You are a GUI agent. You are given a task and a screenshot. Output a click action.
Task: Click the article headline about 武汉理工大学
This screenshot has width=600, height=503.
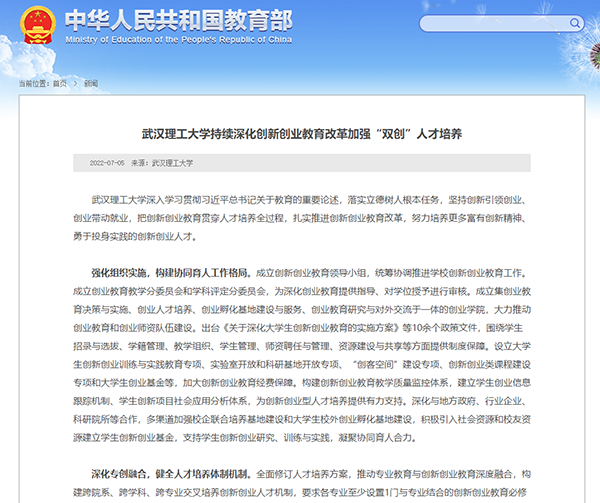(302, 134)
